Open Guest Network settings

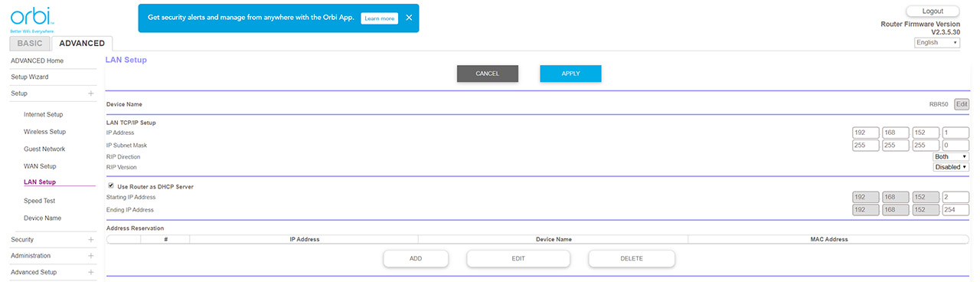pyautogui.click(x=44, y=149)
